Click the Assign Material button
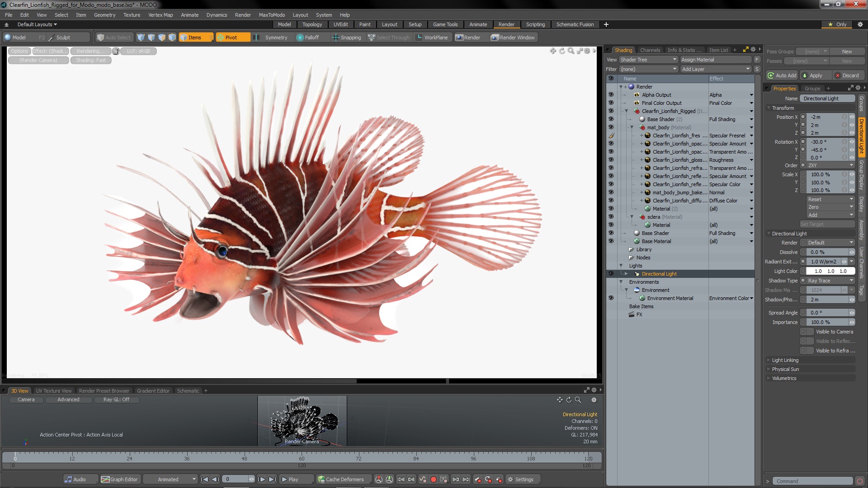 (x=716, y=60)
